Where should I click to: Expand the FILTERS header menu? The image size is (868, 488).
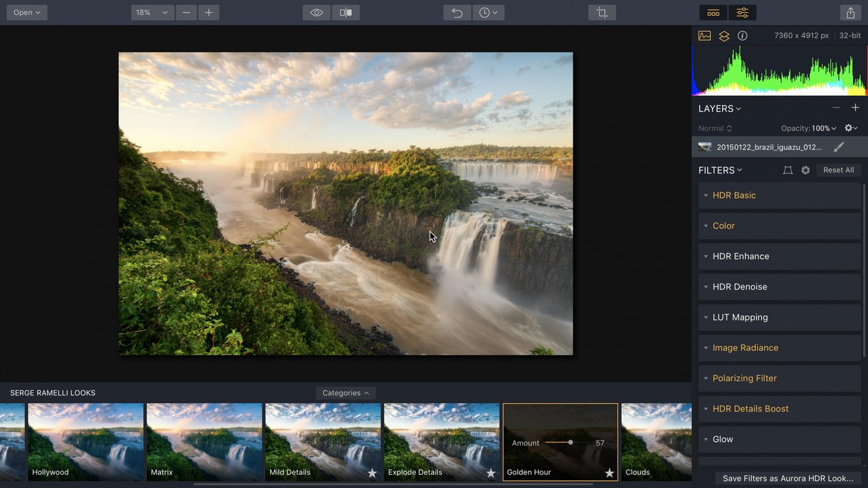720,170
